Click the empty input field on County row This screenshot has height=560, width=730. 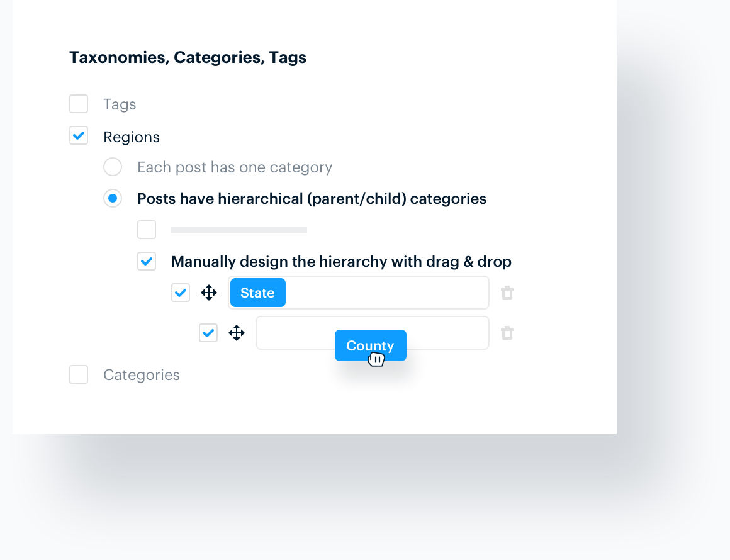[296, 333]
